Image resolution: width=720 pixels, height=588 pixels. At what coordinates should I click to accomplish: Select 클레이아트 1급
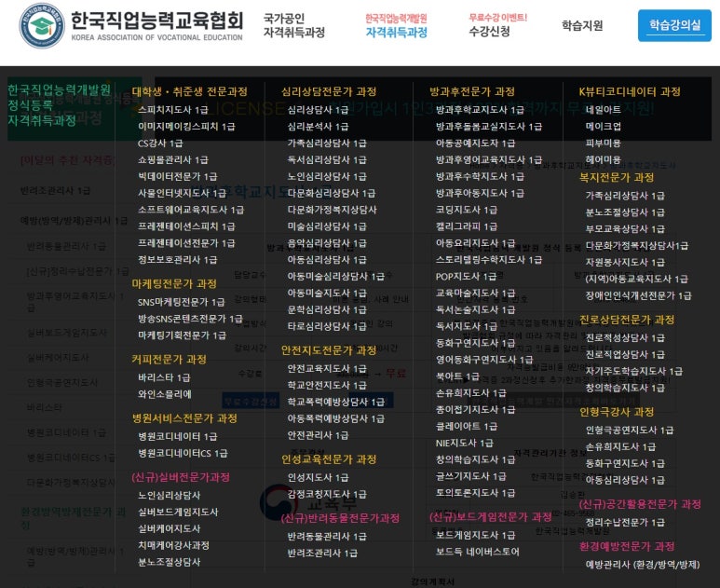click(x=466, y=426)
